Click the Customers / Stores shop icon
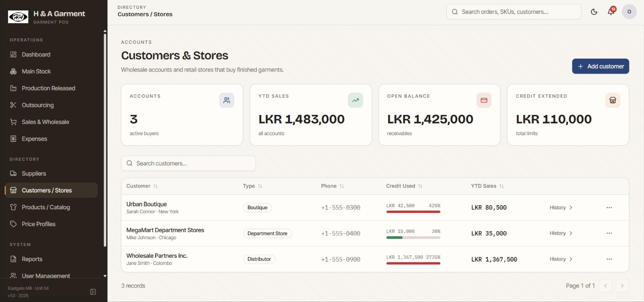Image resolution: width=644 pixels, height=302 pixels. pos(13,190)
